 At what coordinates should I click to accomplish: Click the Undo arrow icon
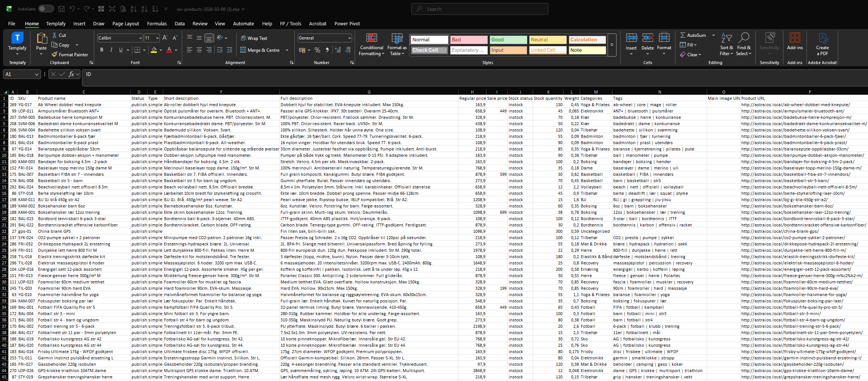72,9
